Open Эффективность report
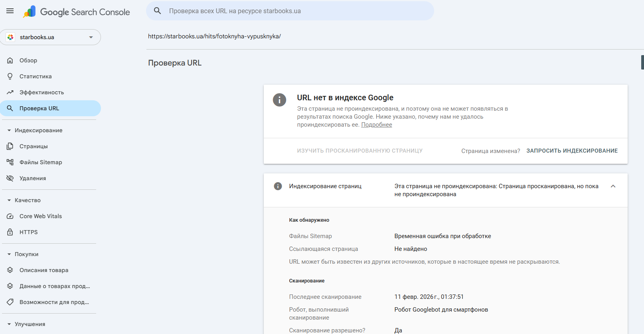Image resolution: width=644 pixels, height=334 pixels. click(50, 92)
